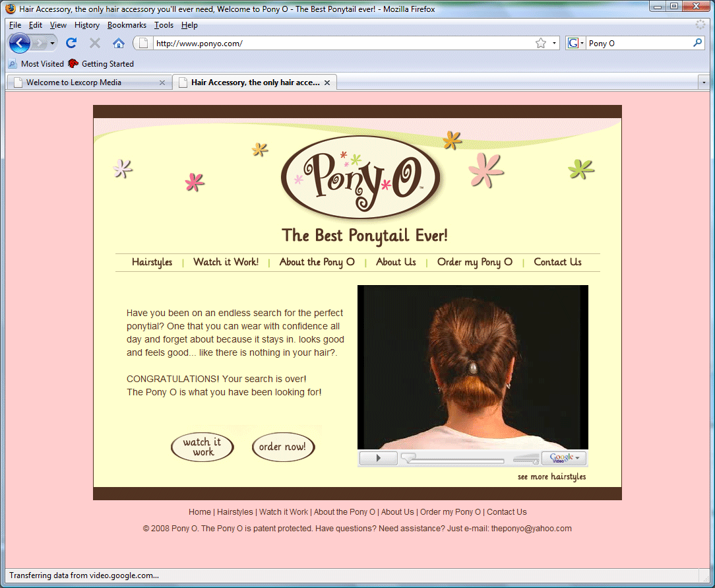Image resolution: width=715 pixels, height=588 pixels.
Task: Click the order now! oval button
Action: (x=283, y=447)
